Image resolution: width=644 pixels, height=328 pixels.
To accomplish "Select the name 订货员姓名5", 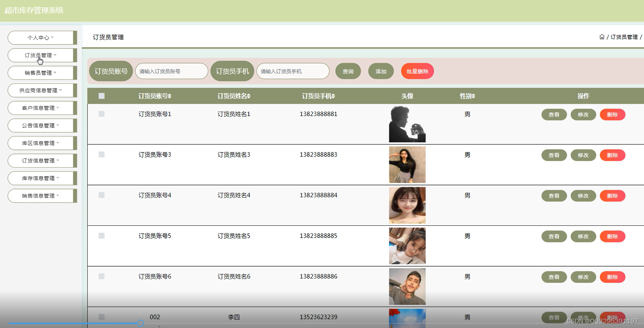I will pyautogui.click(x=234, y=236).
